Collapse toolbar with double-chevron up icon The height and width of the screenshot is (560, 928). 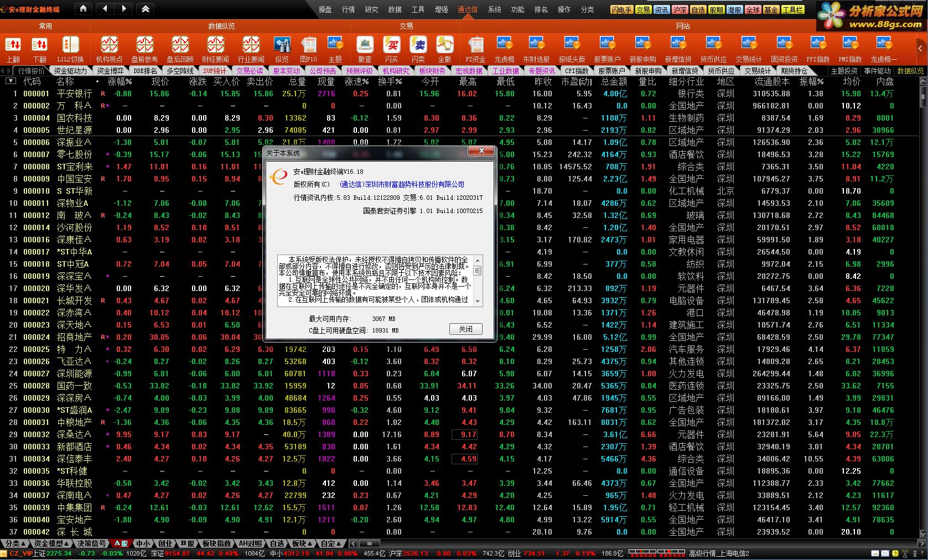pos(146,9)
